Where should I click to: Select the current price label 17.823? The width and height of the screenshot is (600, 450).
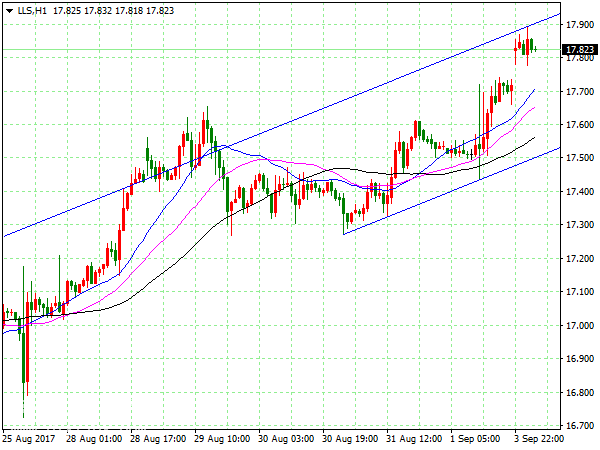point(580,50)
